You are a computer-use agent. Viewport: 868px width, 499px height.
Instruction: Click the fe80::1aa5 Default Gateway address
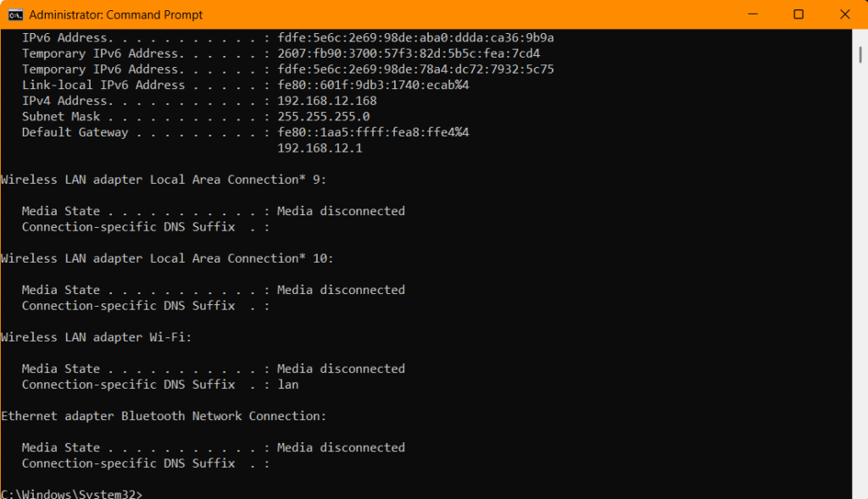[x=373, y=132]
